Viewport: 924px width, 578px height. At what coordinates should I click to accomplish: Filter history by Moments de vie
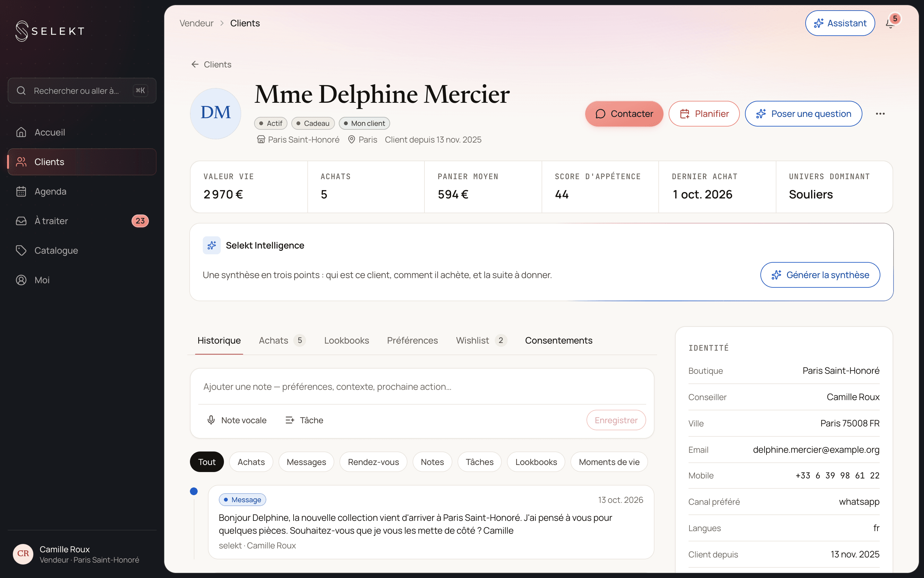point(609,462)
